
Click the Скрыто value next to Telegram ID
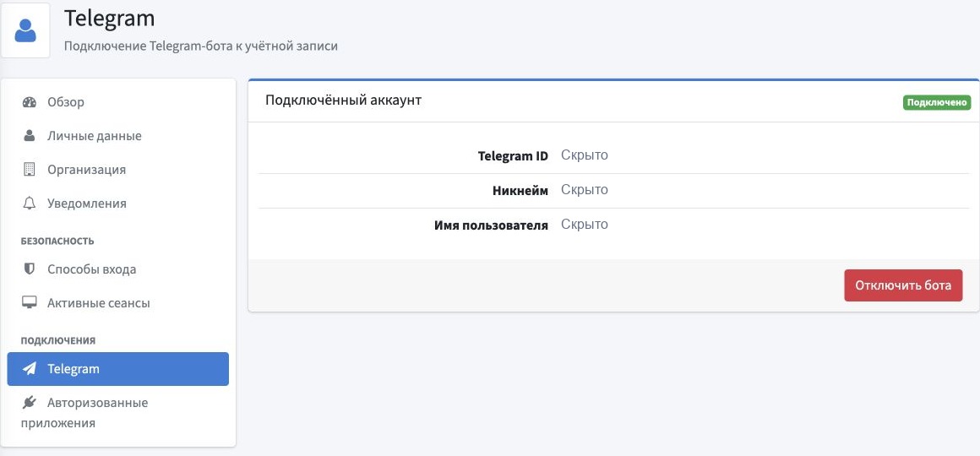point(585,155)
